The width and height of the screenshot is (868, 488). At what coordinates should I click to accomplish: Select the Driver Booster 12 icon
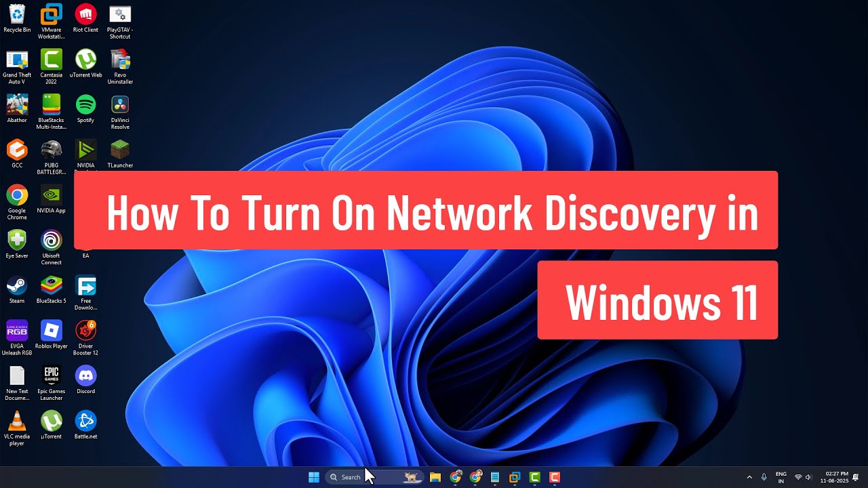click(85, 338)
